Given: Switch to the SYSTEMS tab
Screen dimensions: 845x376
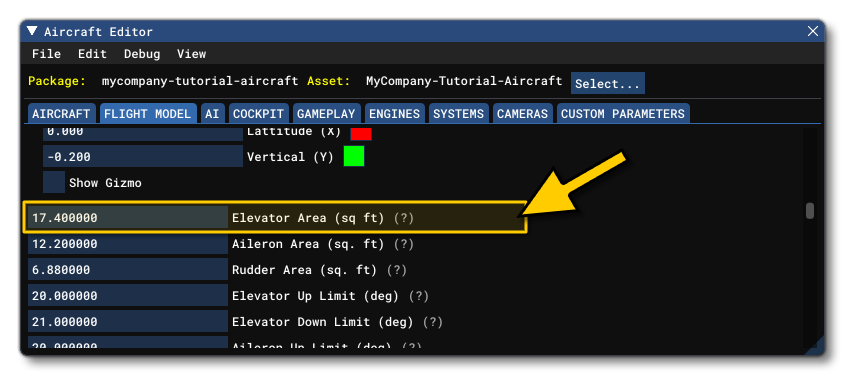Looking at the screenshot, I should (x=459, y=114).
